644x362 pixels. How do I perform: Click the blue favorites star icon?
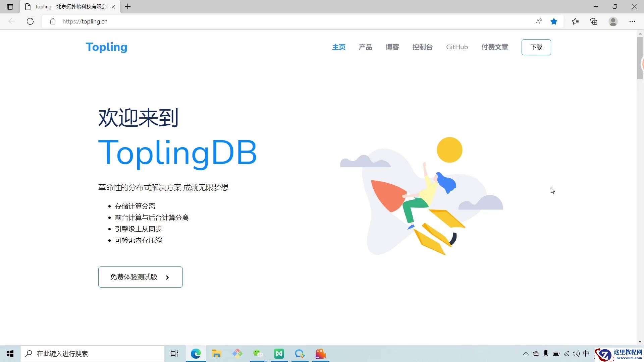(x=554, y=21)
